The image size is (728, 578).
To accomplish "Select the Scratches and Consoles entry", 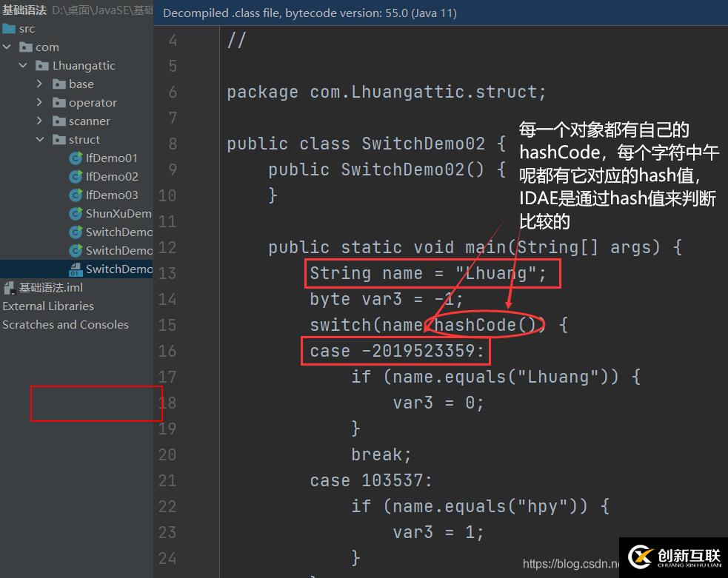I will (x=66, y=324).
